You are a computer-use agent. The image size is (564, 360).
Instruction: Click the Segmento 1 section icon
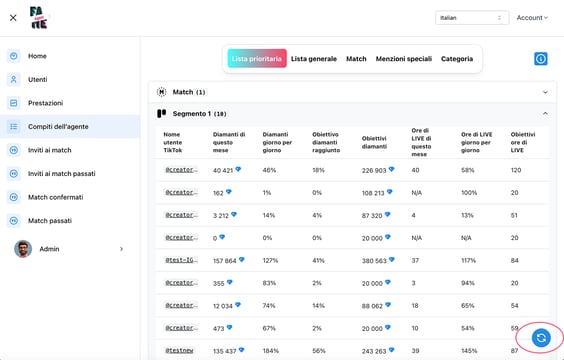point(162,114)
